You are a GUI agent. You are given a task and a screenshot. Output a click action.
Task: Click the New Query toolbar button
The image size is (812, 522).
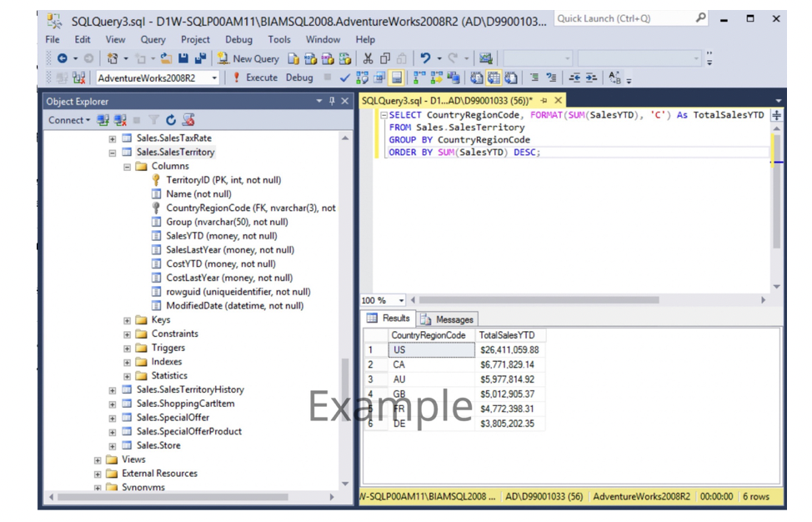tap(248, 58)
